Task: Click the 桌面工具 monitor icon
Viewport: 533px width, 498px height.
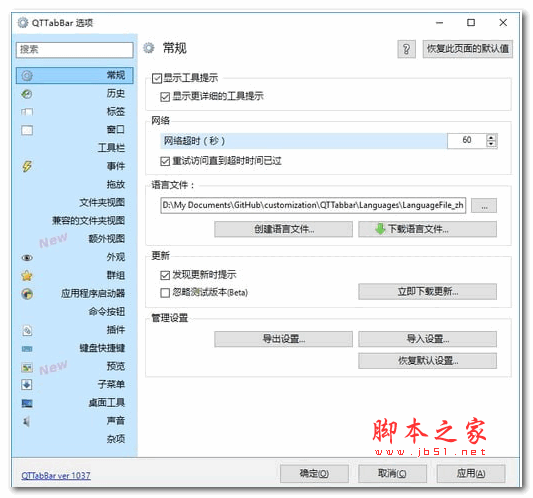Action: tap(27, 403)
